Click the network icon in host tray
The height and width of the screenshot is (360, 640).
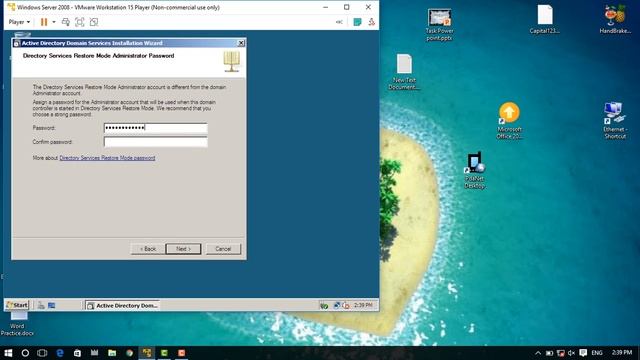click(561, 353)
